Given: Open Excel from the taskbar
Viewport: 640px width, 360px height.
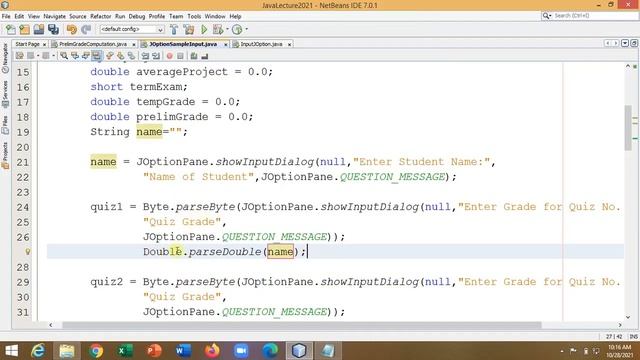Looking at the screenshot, I should click(125, 351).
